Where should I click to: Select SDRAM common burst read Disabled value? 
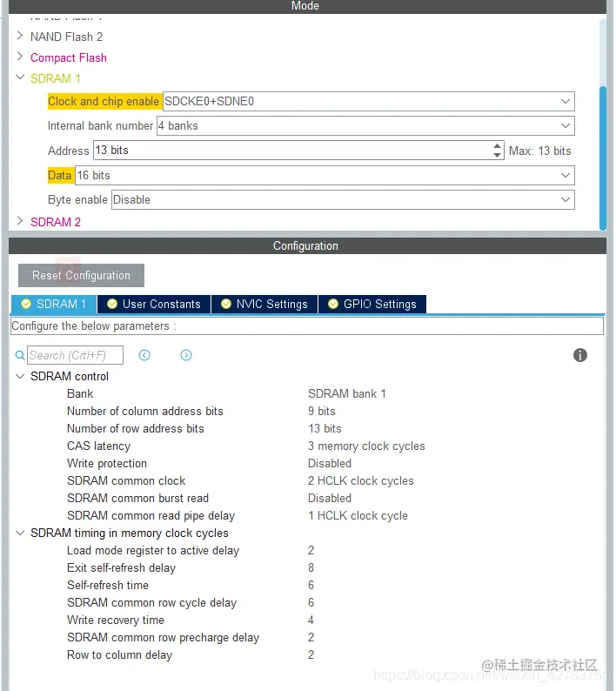point(330,498)
